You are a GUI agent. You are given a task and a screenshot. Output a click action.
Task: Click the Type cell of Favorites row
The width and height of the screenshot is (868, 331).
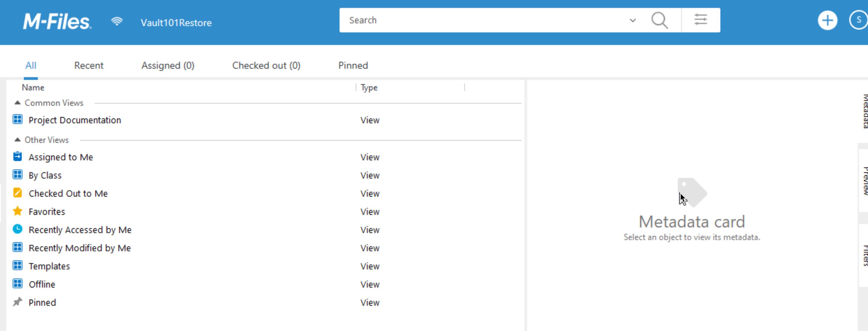pyautogui.click(x=370, y=212)
